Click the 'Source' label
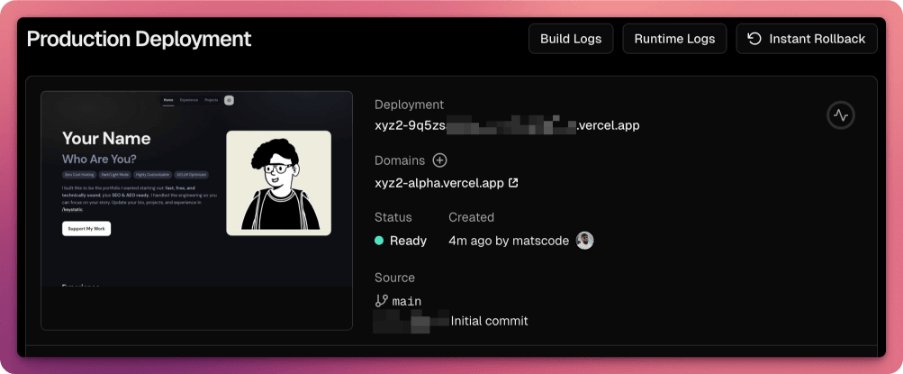This screenshot has height=374, width=903. point(394,277)
